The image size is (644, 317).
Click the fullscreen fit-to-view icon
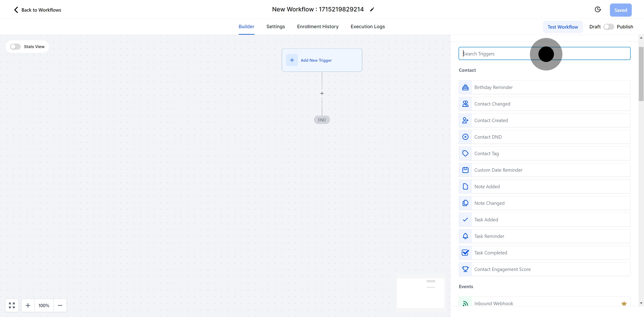pos(12,305)
